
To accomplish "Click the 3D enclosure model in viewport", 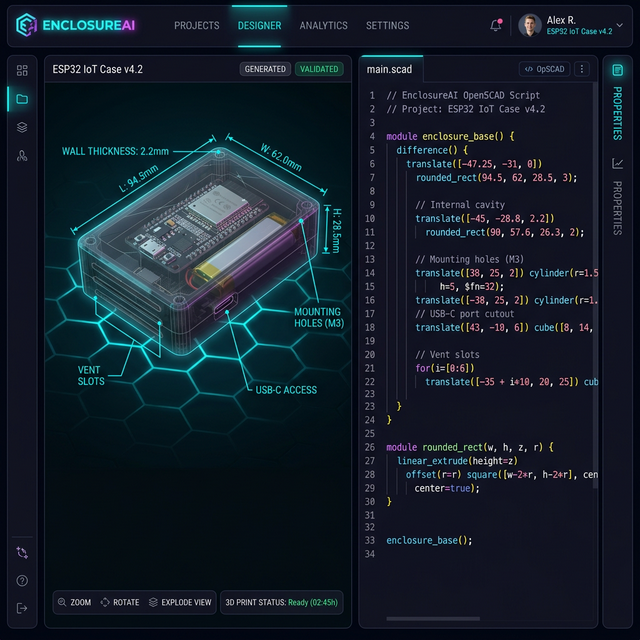I will click(198, 249).
